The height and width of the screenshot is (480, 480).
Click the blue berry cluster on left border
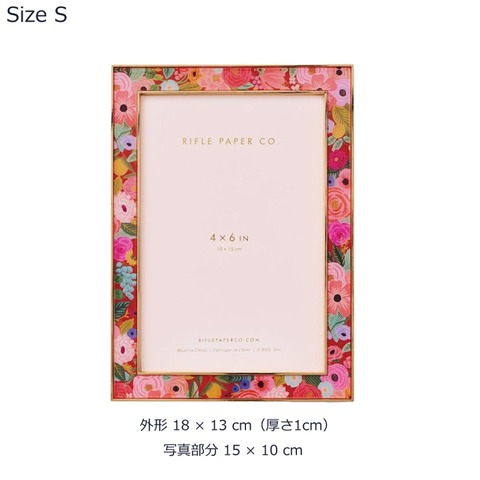point(127,279)
